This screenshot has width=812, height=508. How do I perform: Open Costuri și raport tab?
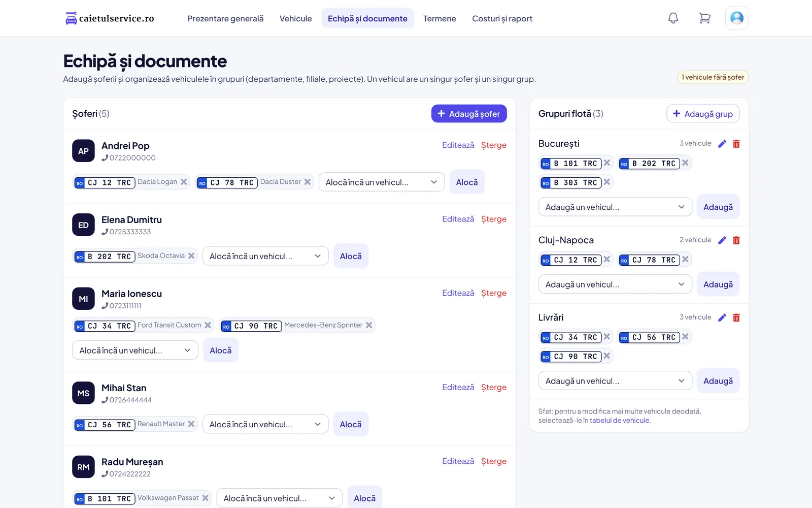(x=502, y=18)
